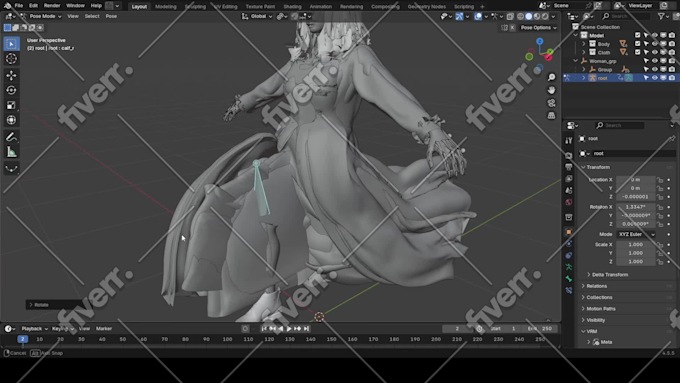Toggle Model collection exclude checkbox
The width and height of the screenshot is (680, 383).
pos(637,35)
